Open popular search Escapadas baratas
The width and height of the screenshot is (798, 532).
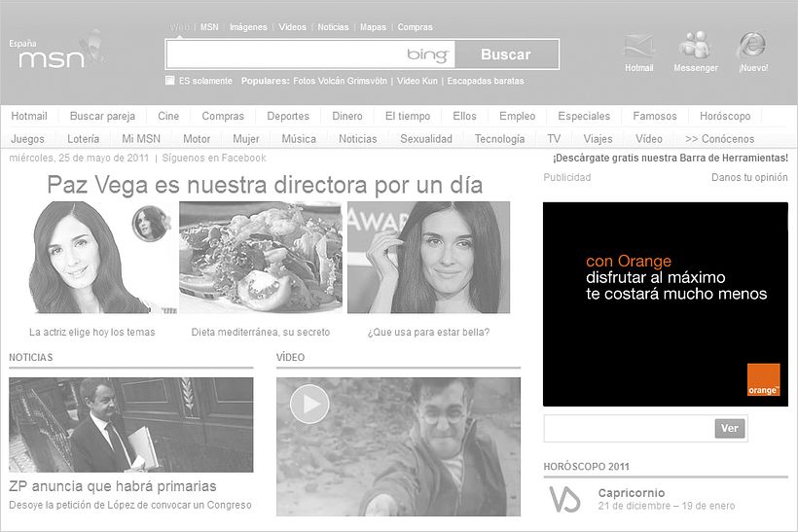click(x=486, y=81)
